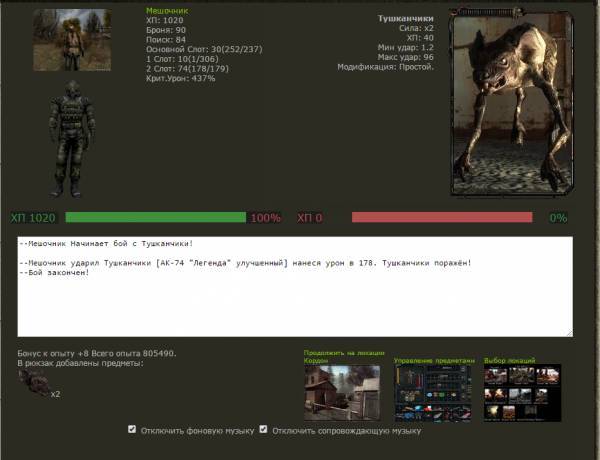Image resolution: width=600 pixels, height=460 pixels.
Task: Click the player avatar portrait image
Action: click(x=71, y=39)
